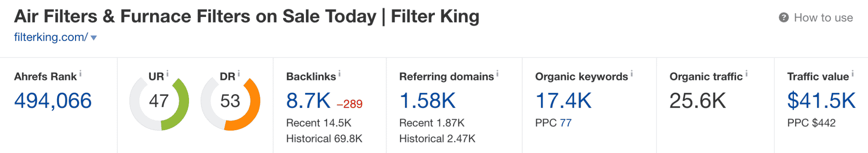
Task: Open Ahrefs Rank value 494,066
Action: click(x=53, y=101)
